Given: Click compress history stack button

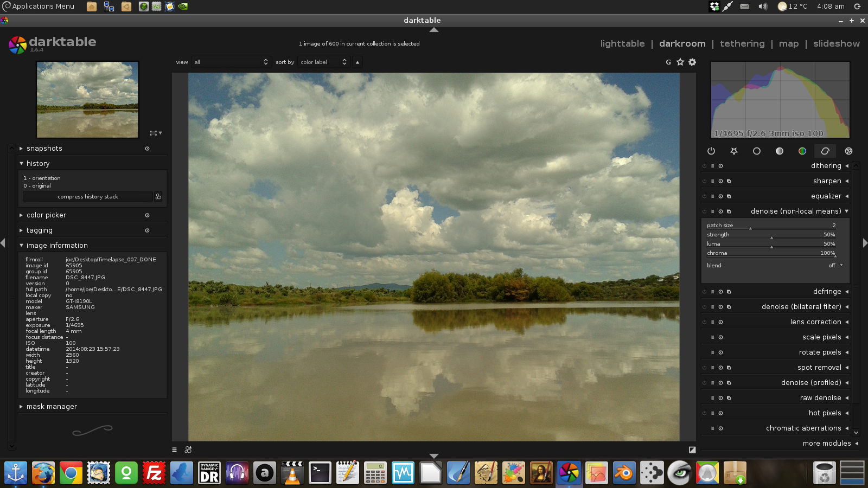Looking at the screenshot, I should pos(88,197).
